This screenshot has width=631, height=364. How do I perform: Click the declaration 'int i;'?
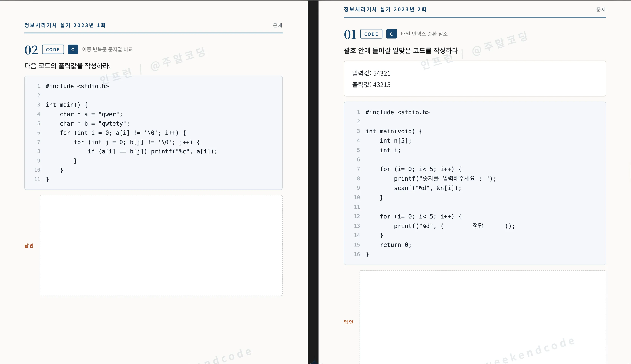click(390, 150)
